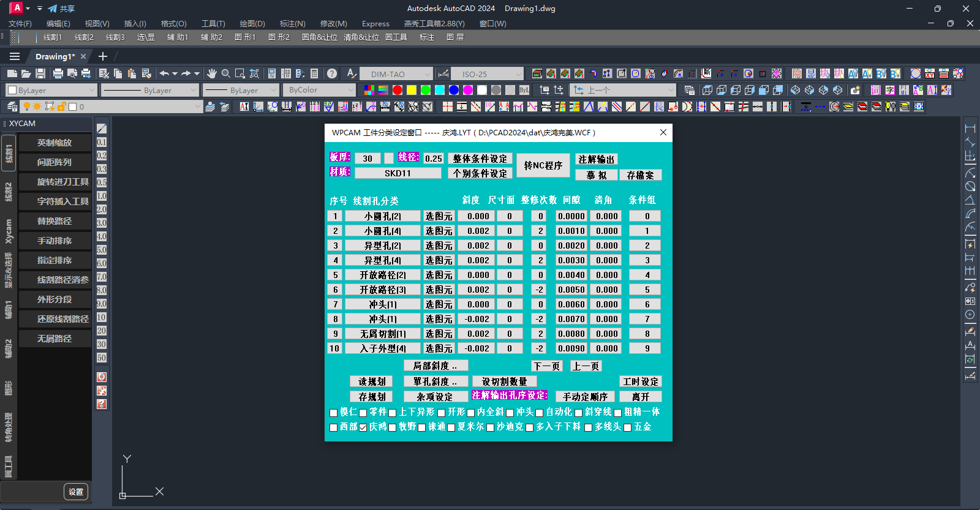Click the Help question mark icon
The image size is (980, 510).
pos(332,73)
